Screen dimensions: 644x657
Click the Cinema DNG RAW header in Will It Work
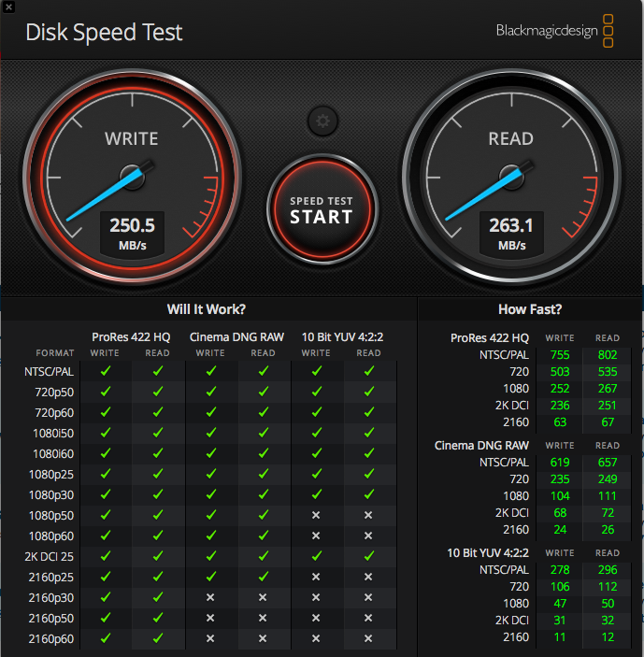tap(236, 336)
